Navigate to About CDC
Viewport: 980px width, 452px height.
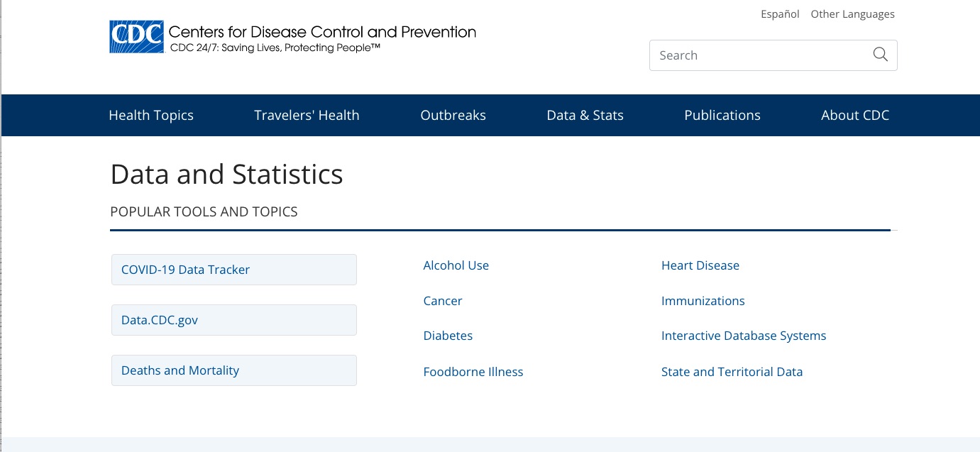854,115
